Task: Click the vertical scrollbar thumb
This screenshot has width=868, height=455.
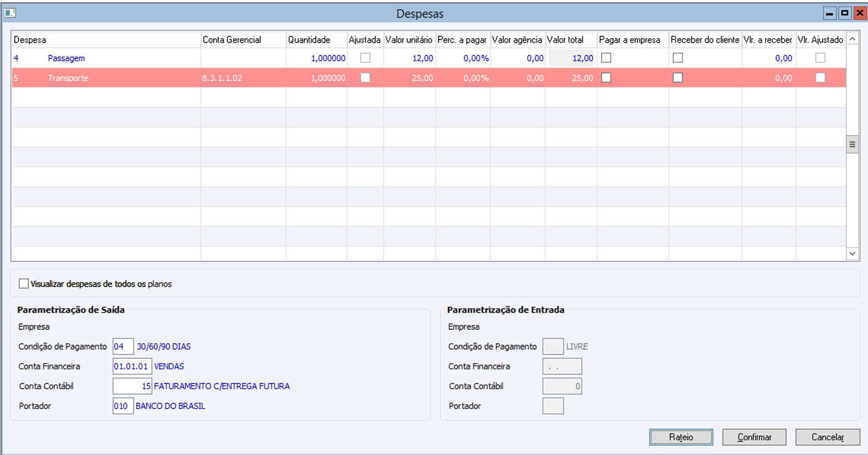Action: coord(853,145)
